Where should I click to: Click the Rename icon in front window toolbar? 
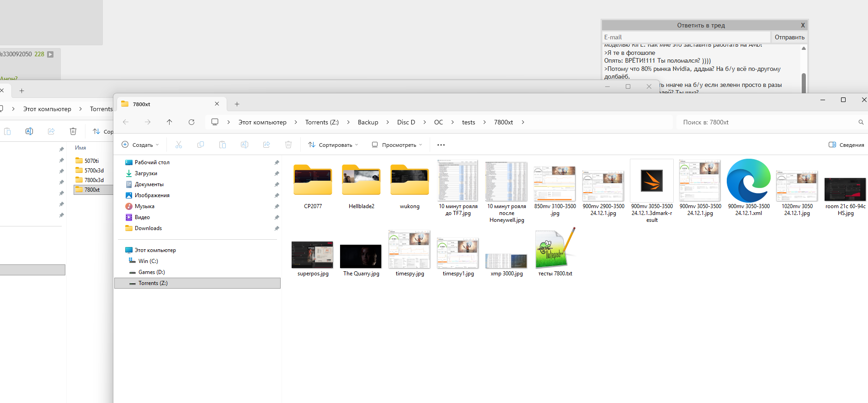click(245, 145)
